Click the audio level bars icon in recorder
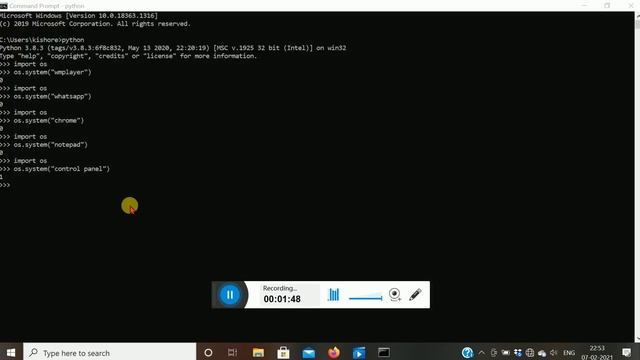Screen dimensions: 640x360 click(x=333, y=294)
